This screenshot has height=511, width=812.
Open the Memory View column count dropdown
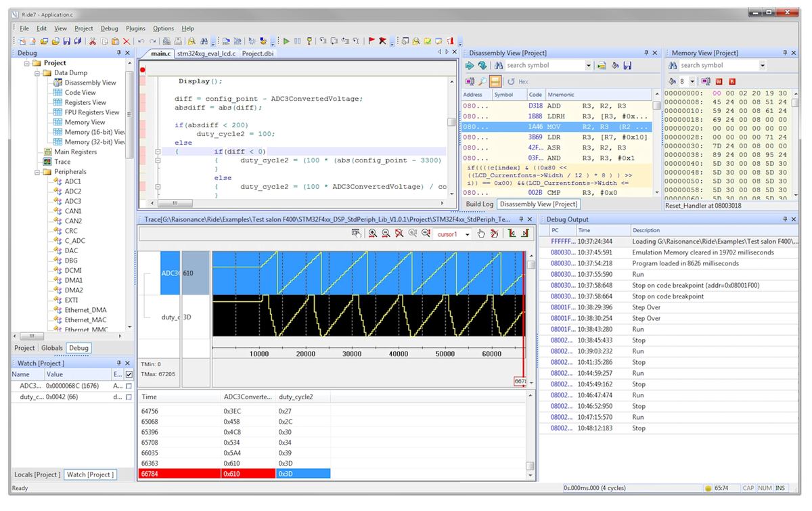tap(693, 82)
